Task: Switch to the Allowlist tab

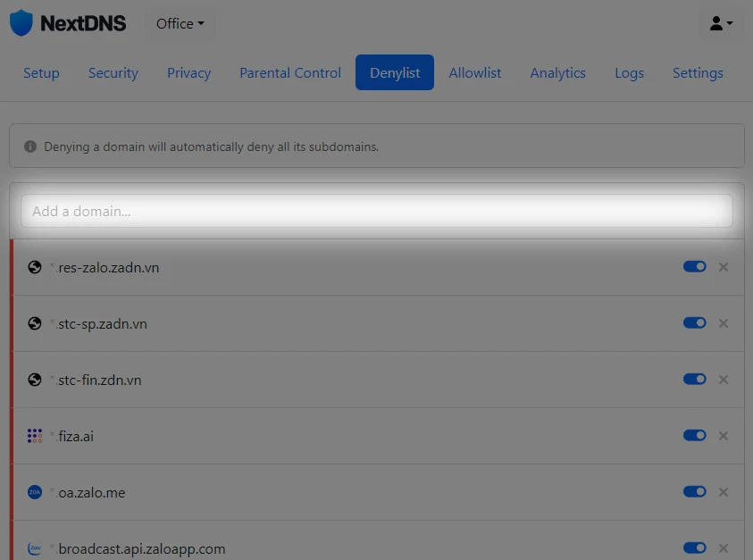Action: 475,73
